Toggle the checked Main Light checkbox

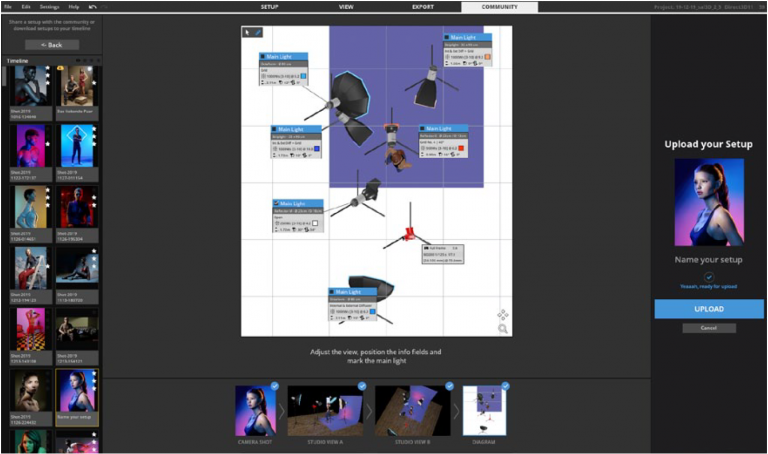(x=277, y=203)
